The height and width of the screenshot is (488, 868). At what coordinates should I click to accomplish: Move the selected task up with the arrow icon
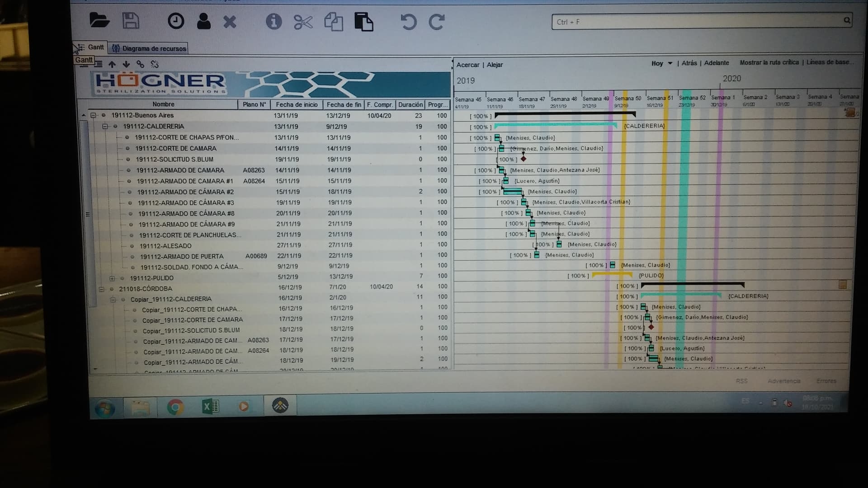tap(112, 64)
